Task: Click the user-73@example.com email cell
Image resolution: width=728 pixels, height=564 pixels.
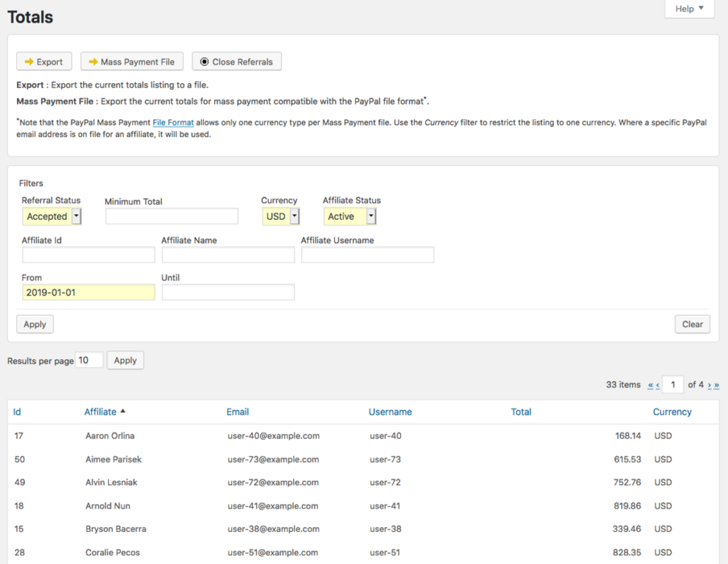Action: point(273,459)
